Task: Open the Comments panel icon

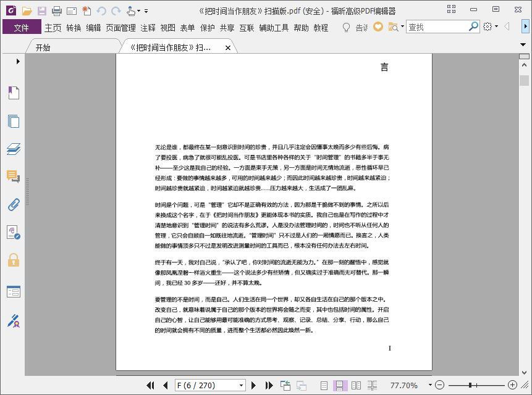Action: tap(14, 177)
